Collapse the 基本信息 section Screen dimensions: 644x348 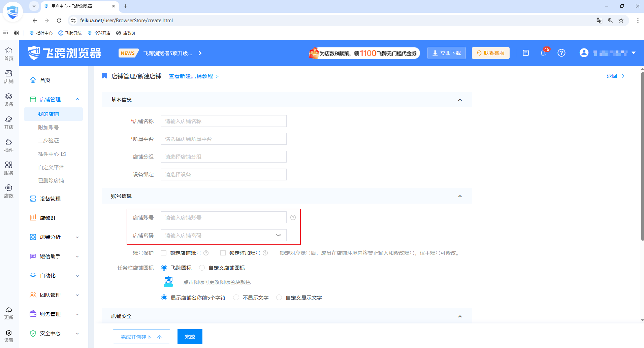[x=460, y=100]
